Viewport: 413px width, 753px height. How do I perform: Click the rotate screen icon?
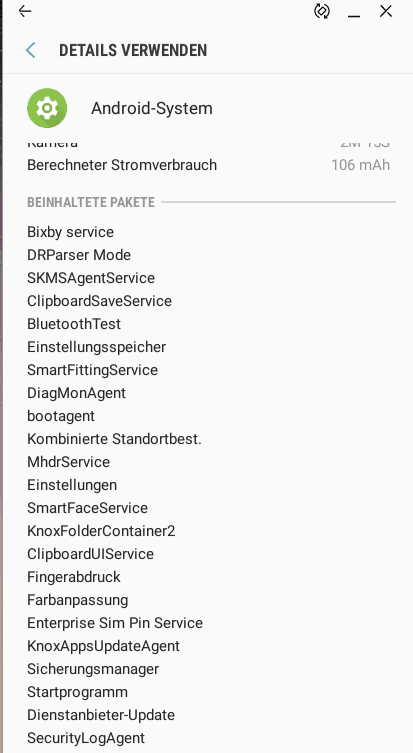click(x=322, y=11)
